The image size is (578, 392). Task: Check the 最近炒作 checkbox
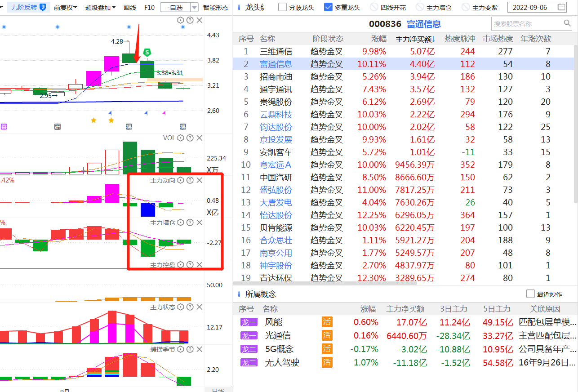coord(530,294)
